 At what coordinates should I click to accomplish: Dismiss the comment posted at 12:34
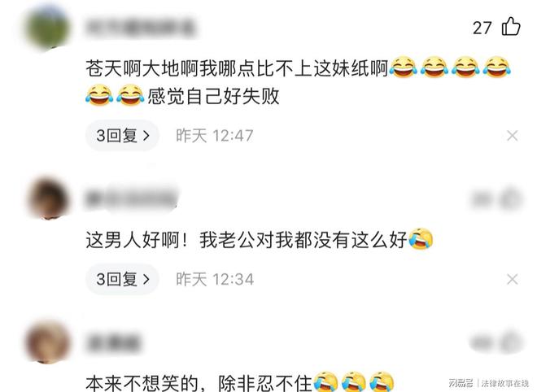pyautogui.click(x=512, y=280)
